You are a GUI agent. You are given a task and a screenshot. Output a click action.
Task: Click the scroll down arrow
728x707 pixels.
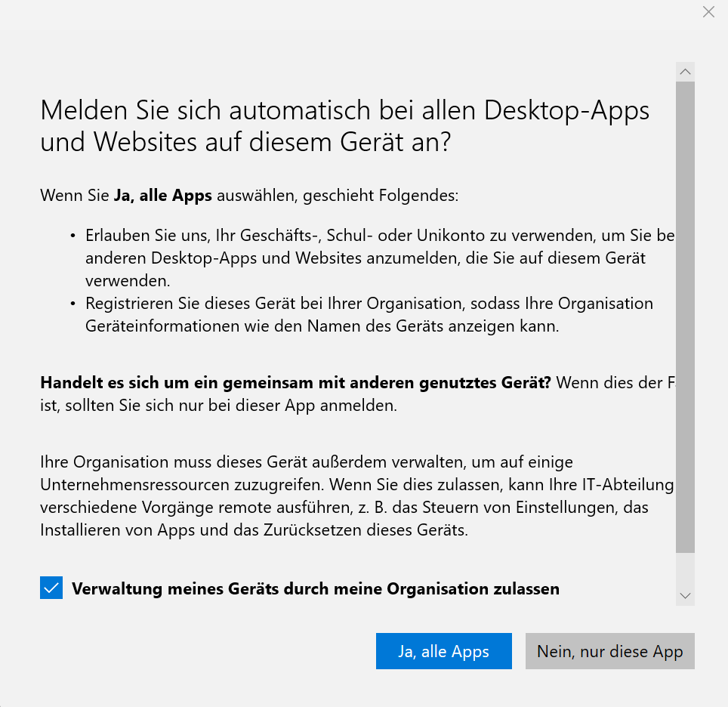685,596
